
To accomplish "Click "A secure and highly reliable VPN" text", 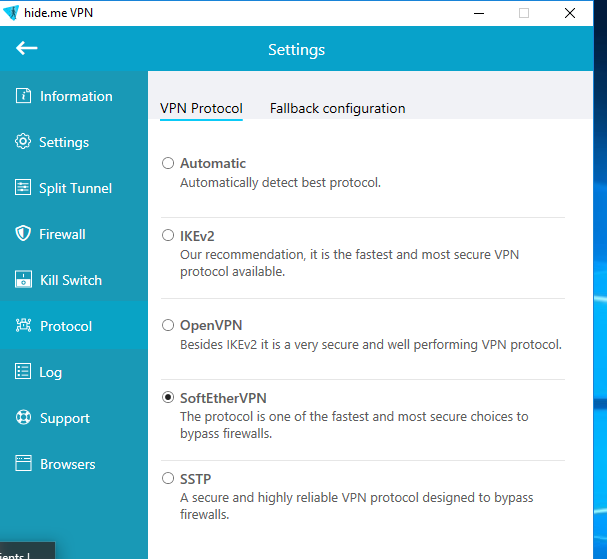I will click(357, 506).
